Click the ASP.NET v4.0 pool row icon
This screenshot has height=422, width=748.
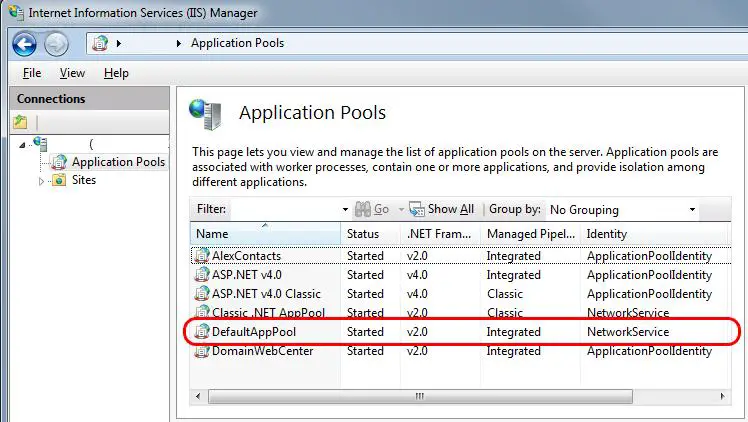click(202, 275)
